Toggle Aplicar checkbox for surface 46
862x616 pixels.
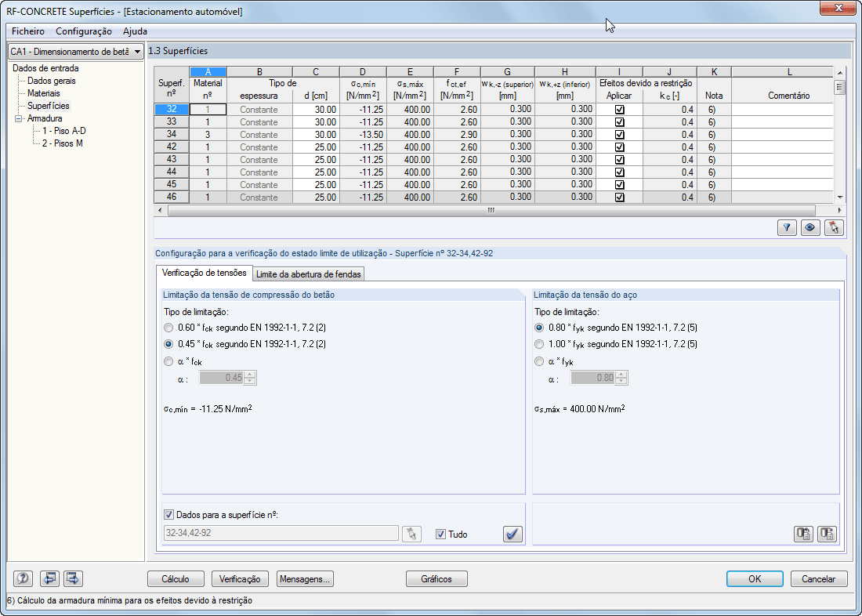(x=620, y=197)
